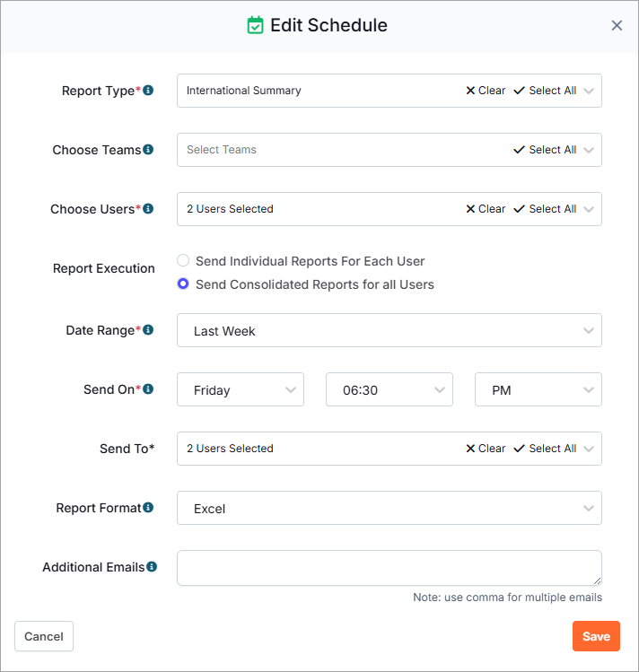This screenshot has height=672, width=639.
Task: Click the Choose Users info icon
Action: pyautogui.click(x=148, y=209)
